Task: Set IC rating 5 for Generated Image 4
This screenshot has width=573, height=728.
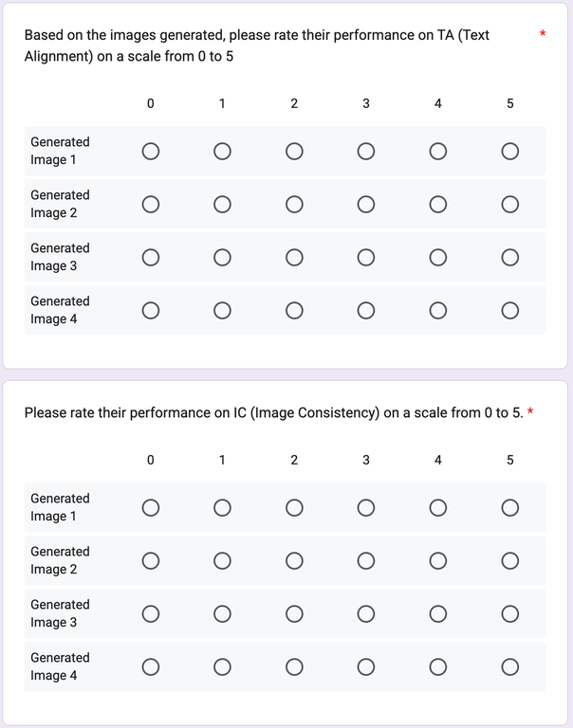Action: point(509,667)
